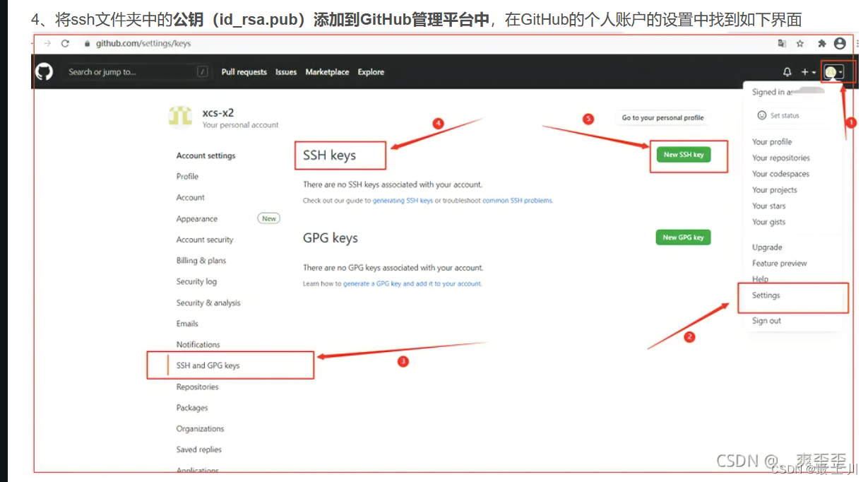
Task: Choose Sign out in user menu
Action: click(766, 321)
